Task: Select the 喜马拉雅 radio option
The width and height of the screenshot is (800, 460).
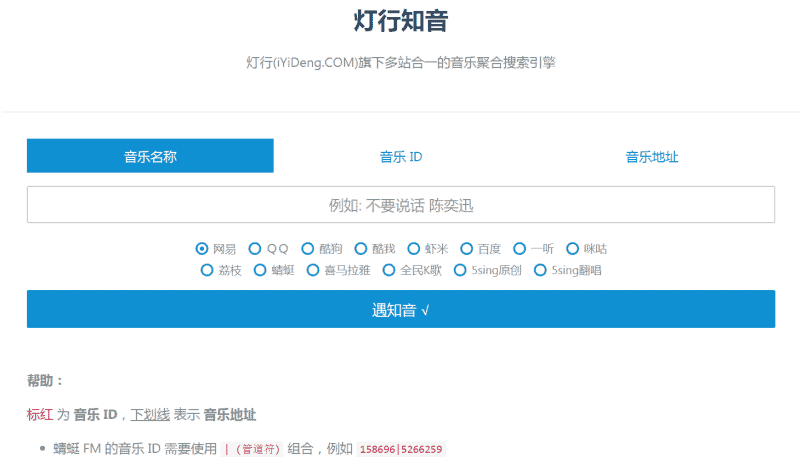Action: point(313,270)
